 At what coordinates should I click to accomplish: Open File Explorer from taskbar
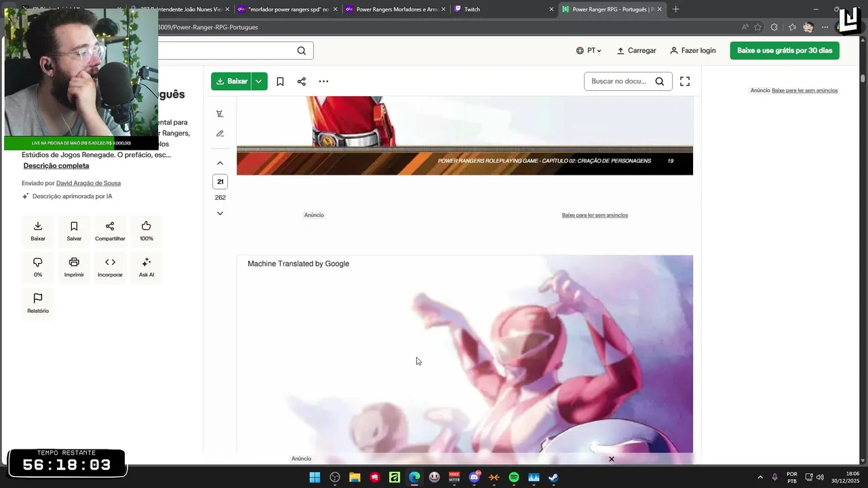[x=355, y=477]
